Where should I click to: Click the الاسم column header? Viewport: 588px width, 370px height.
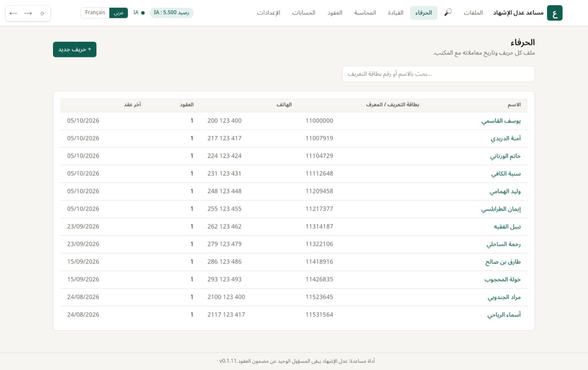point(514,105)
